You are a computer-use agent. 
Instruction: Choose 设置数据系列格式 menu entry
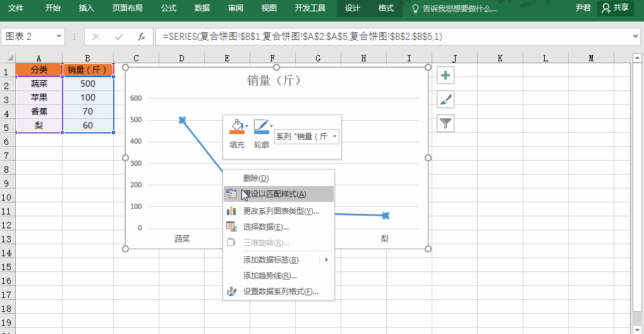click(x=281, y=292)
